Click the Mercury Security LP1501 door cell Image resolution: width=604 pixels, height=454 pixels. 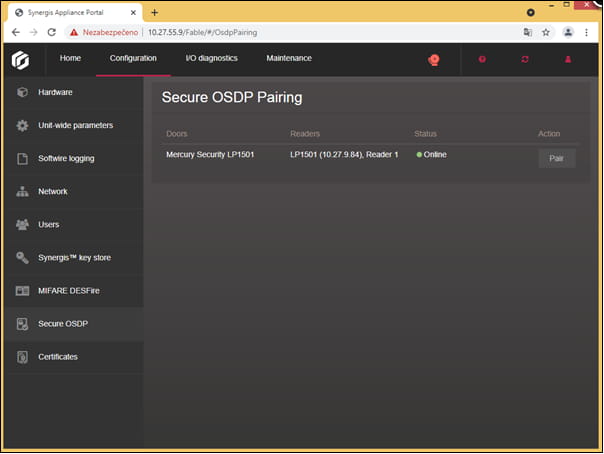pos(210,155)
